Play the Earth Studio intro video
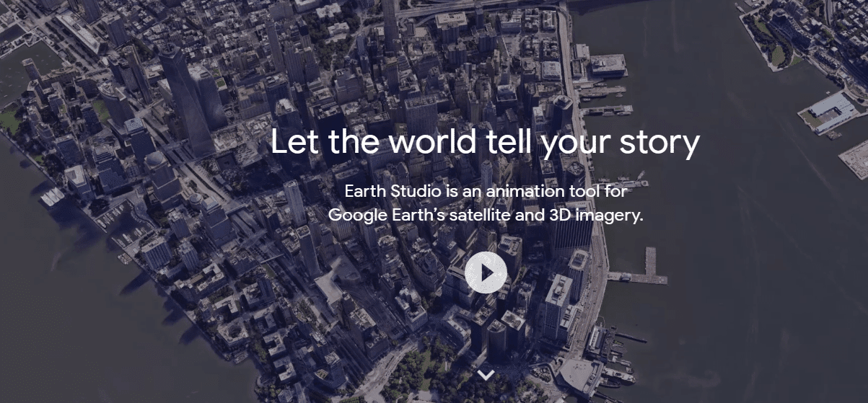 point(486,273)
